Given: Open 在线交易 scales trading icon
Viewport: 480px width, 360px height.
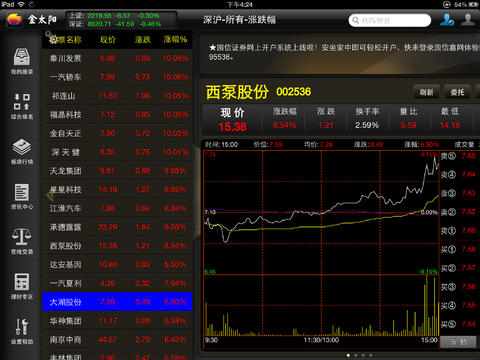Looking at the screenshot, I should (x=22, y=241).
